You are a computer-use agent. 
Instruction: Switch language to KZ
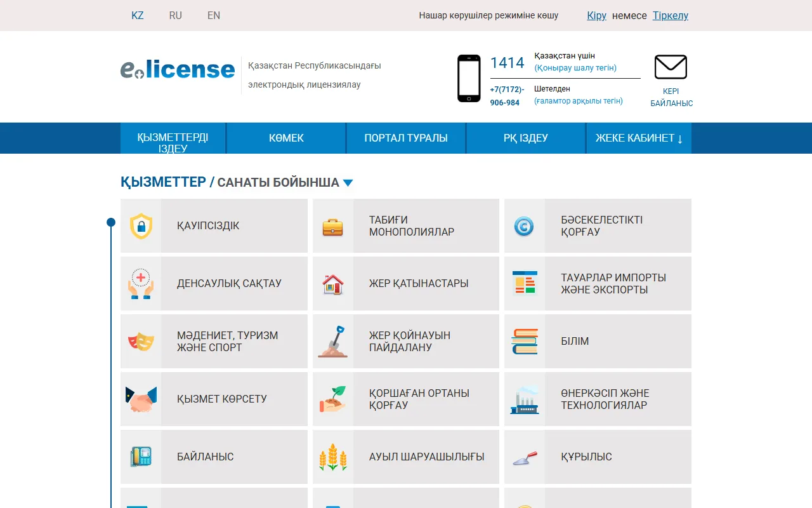pyautogui.click(x=138, y=15)
